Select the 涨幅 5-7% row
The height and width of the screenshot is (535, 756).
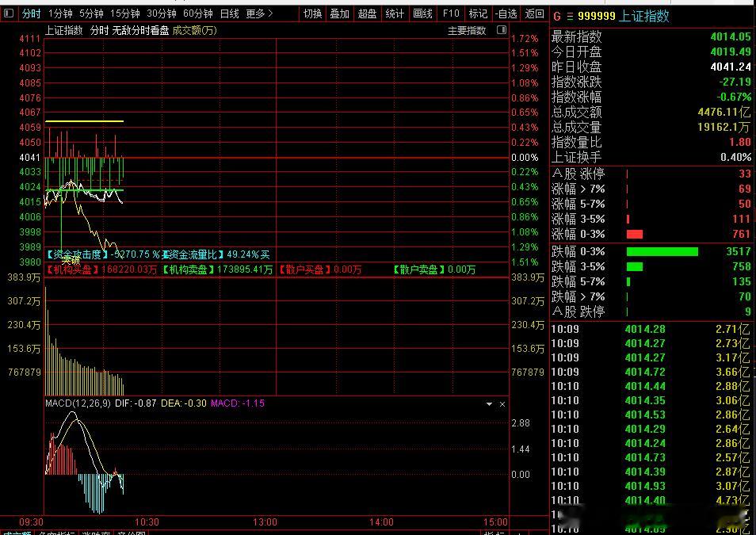click(x=651, y=204)
